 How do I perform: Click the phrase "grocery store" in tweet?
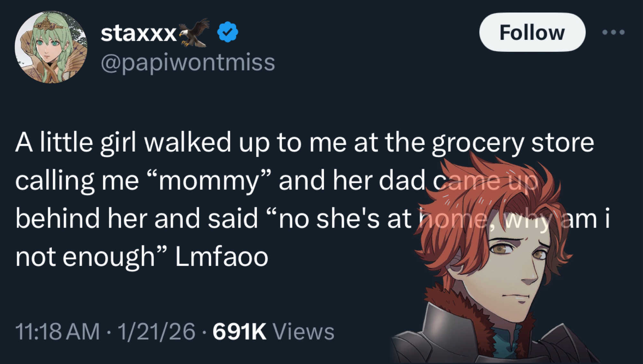click(x=513, y=143)
